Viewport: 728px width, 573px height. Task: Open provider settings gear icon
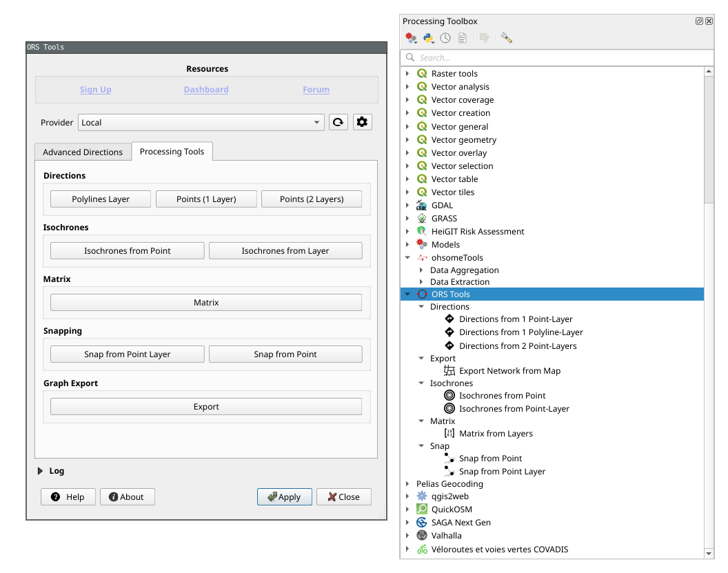coord(363,123)
